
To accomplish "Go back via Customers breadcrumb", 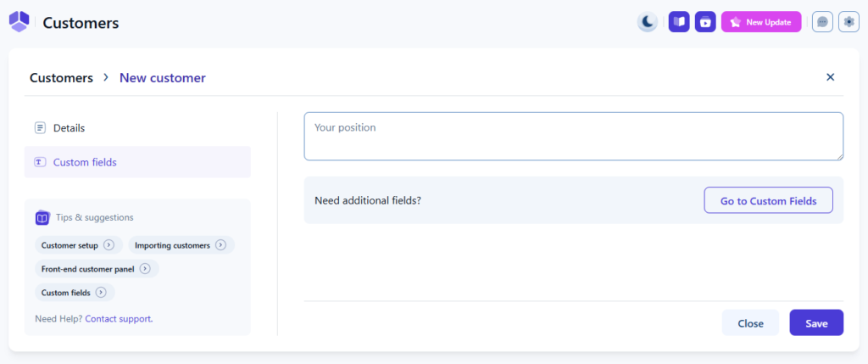I will 61,78.
